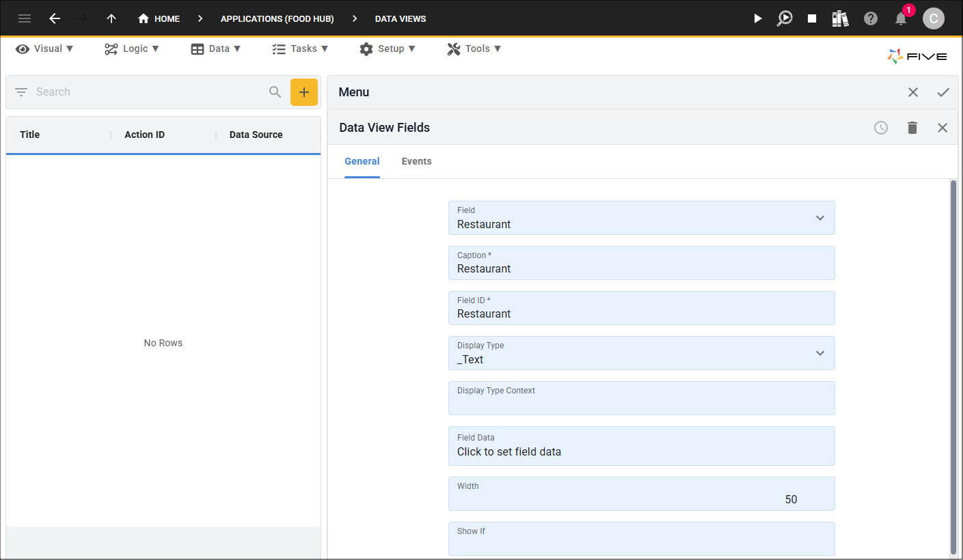Viewport: 963px width, 560px height.
Task: Click the form's vertical scrollbar
Action: click(x=953, y=367)
